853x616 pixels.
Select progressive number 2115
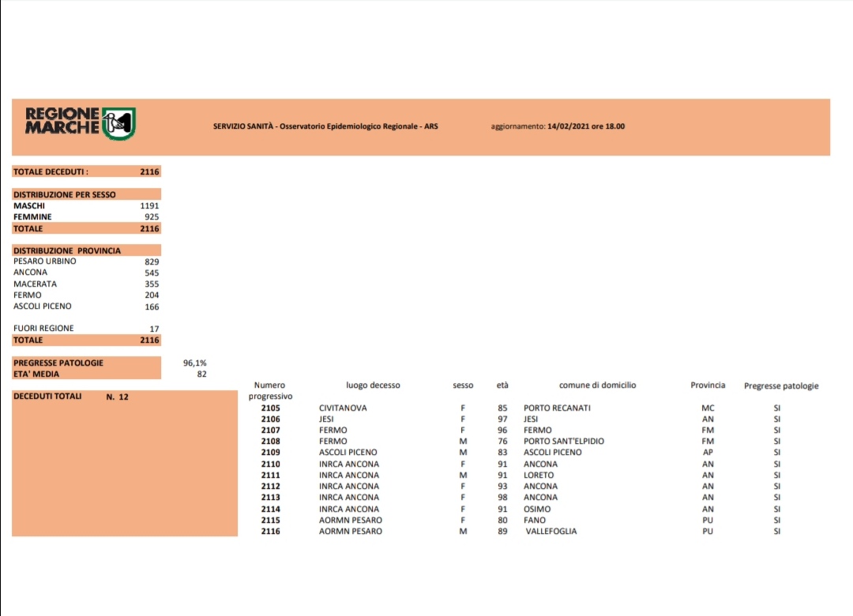(x=270, y=520)
